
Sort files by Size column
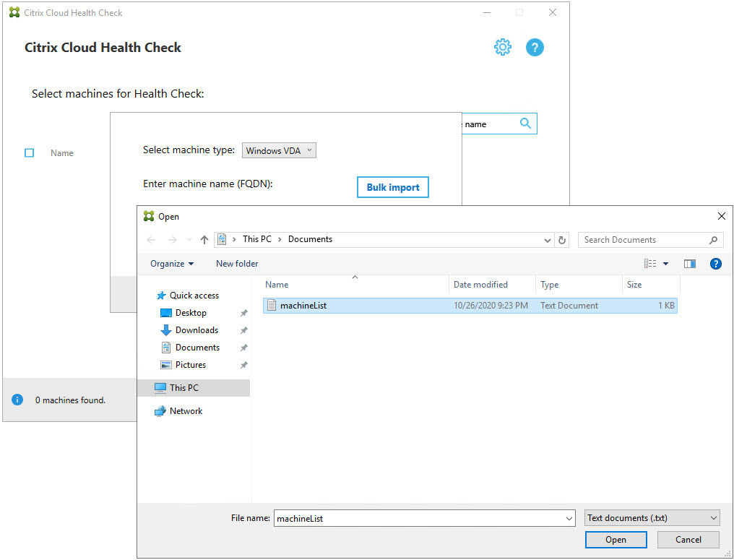(651, 284)
